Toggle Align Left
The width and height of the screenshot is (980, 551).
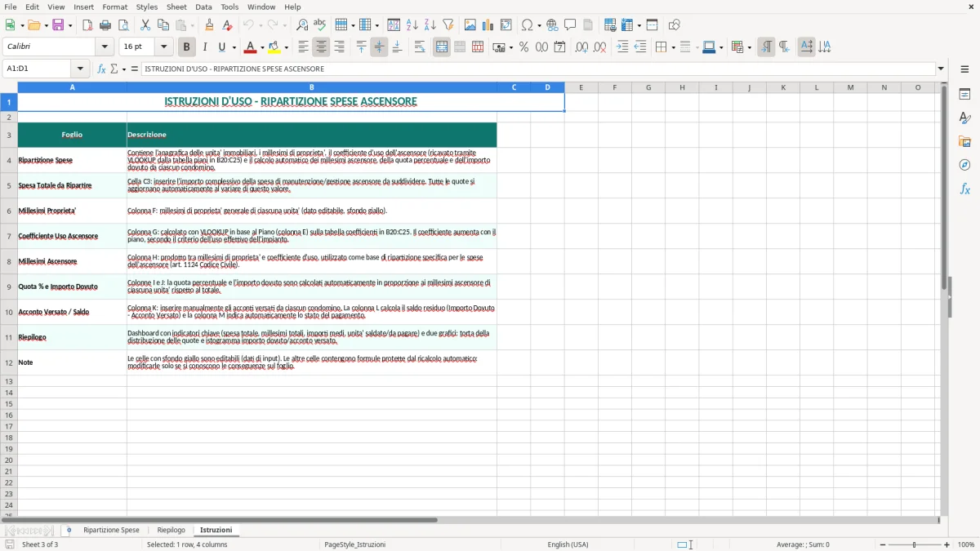(x=304, y=47)
